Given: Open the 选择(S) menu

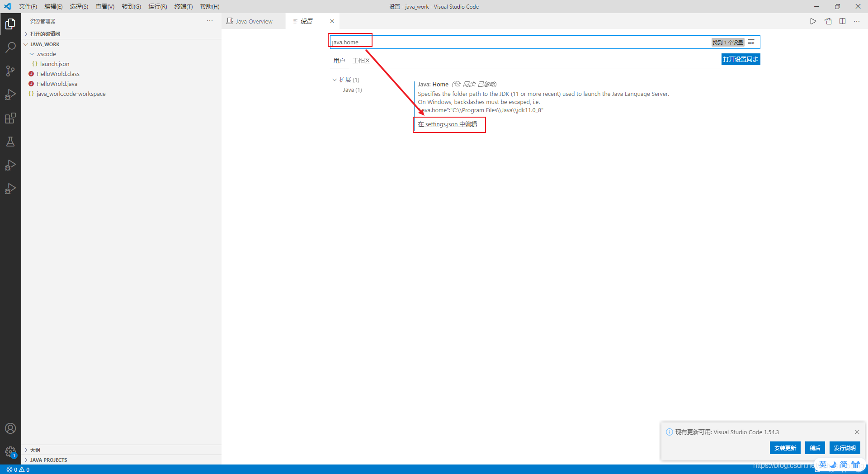Looking at the screenshot, I should 79,6.
